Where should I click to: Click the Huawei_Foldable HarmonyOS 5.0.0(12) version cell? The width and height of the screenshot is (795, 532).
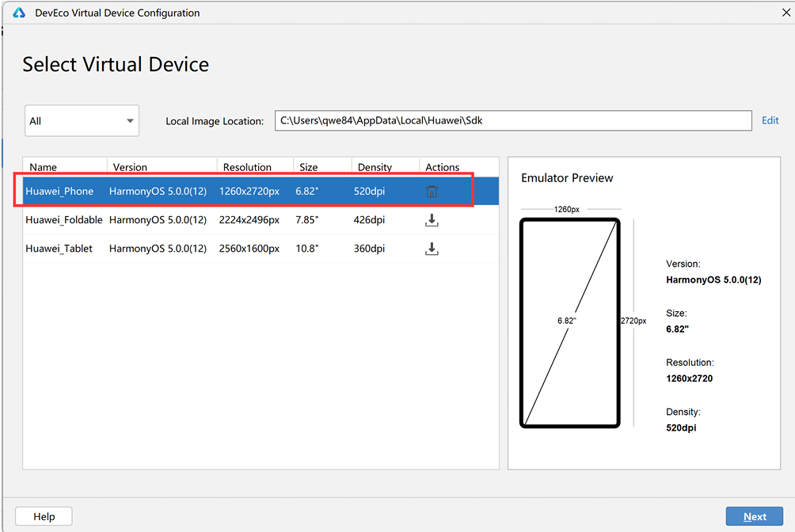point(158,220)
